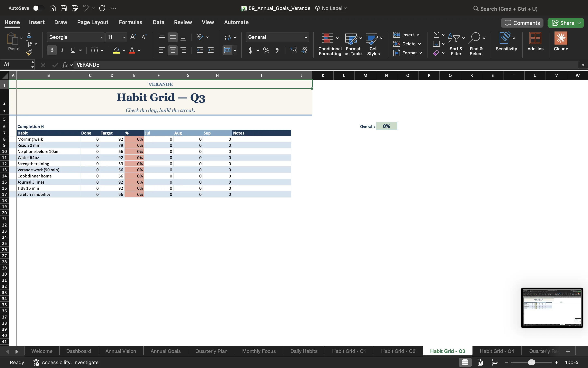Viewport: 588px width, 368px height.
Task: Toggle the AutoSave switch
Action: [x=38, y=8]
